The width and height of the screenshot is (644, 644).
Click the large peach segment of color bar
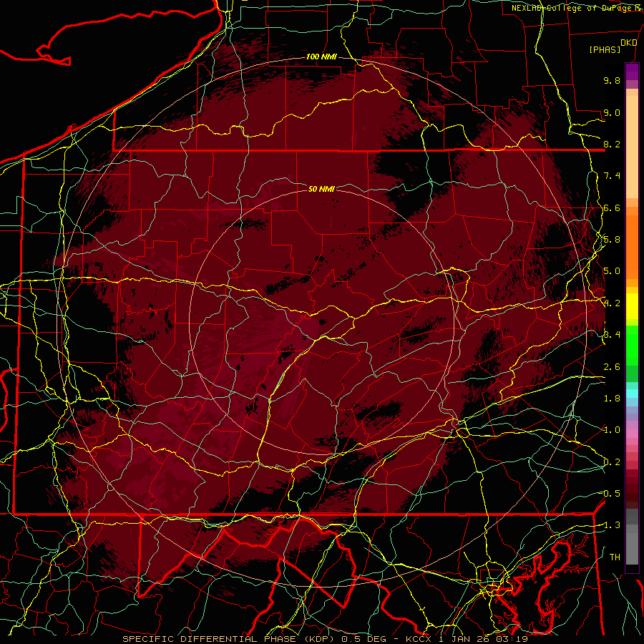632,147
